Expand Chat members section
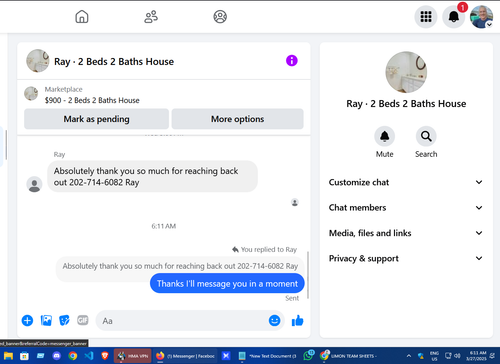This screenshot has height=364, width=500. pos(406,208)
